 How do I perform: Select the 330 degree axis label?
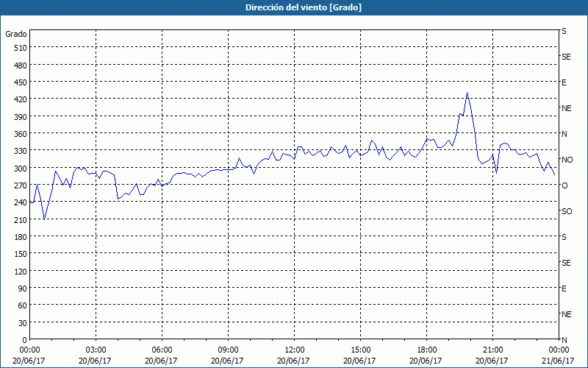[x=21, y=151]
